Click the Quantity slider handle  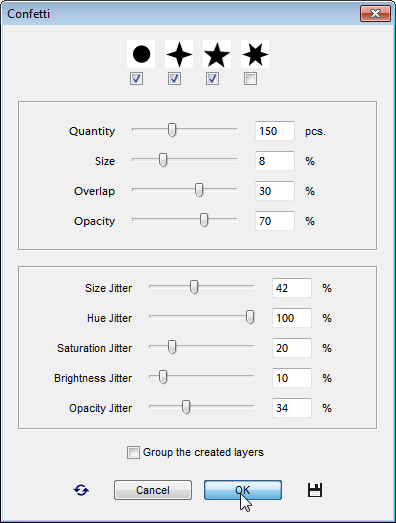coord(172,130)
